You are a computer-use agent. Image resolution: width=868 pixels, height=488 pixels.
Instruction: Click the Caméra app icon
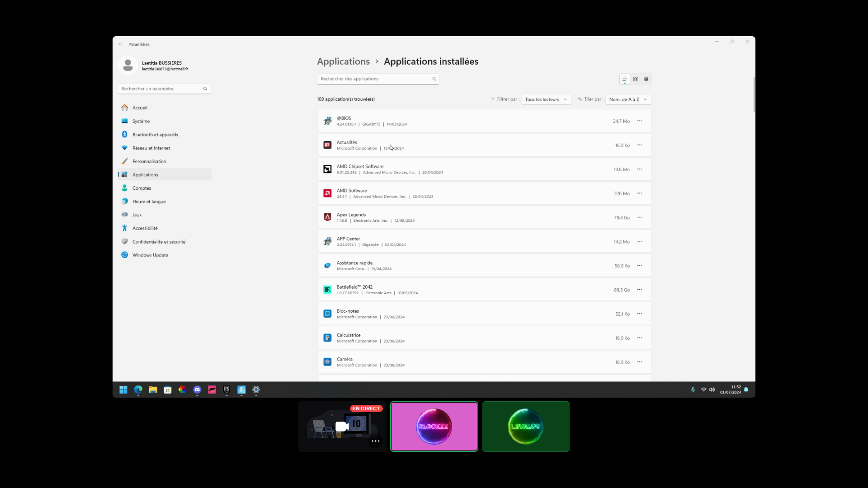tap(327, 362)
